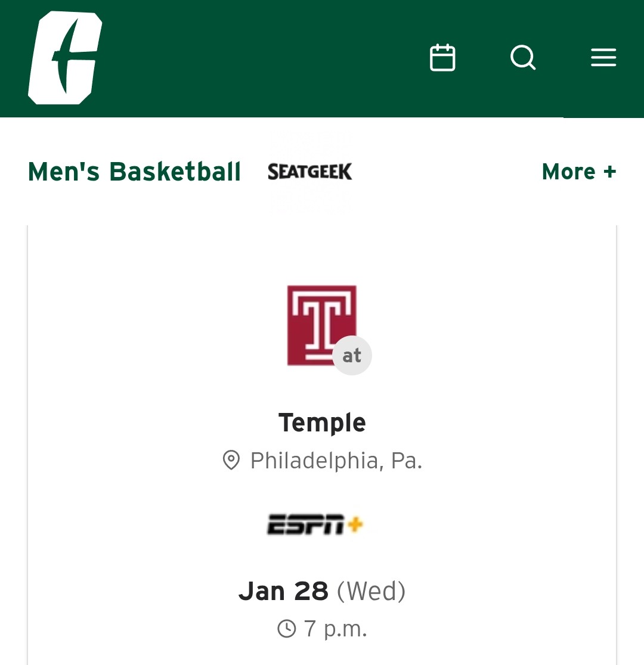Click the 7 p.m. tipoff time
Screen dimensions: 644x665
(335, 629)
